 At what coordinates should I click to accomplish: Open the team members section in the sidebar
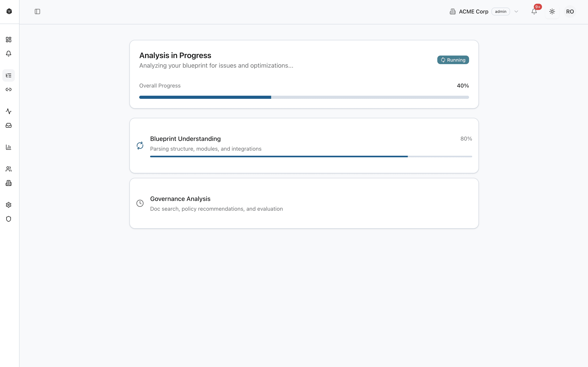click(9, 169)
